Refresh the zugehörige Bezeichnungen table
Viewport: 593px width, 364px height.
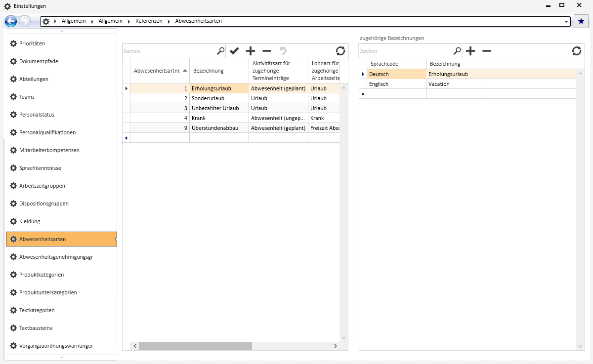click(577, 51)
